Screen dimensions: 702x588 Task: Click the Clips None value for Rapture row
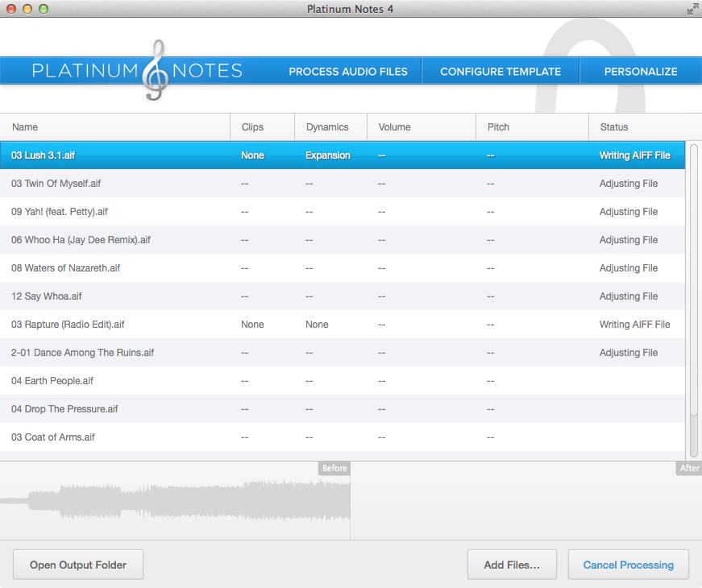pyautogui.click(x=252, y=325)
